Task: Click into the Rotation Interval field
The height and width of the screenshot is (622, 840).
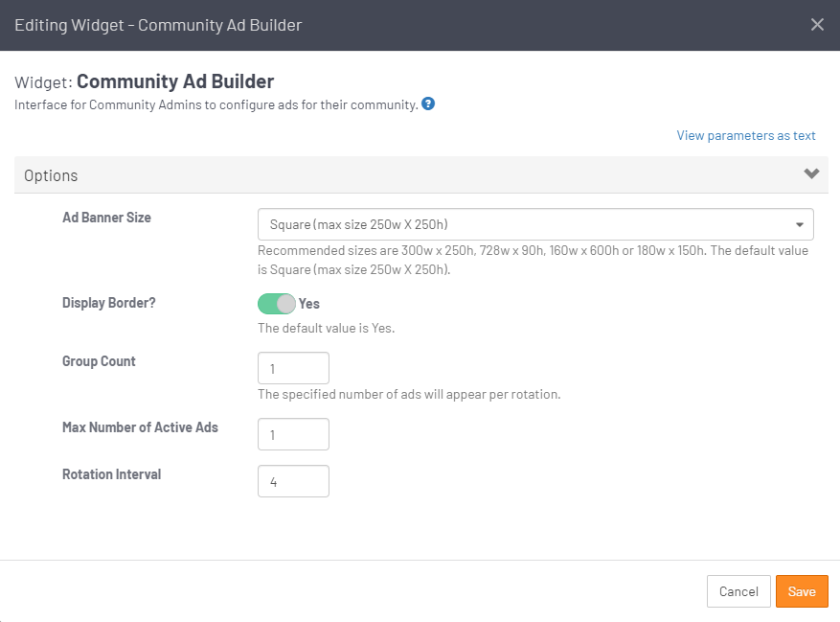Action: click(293, 481)
